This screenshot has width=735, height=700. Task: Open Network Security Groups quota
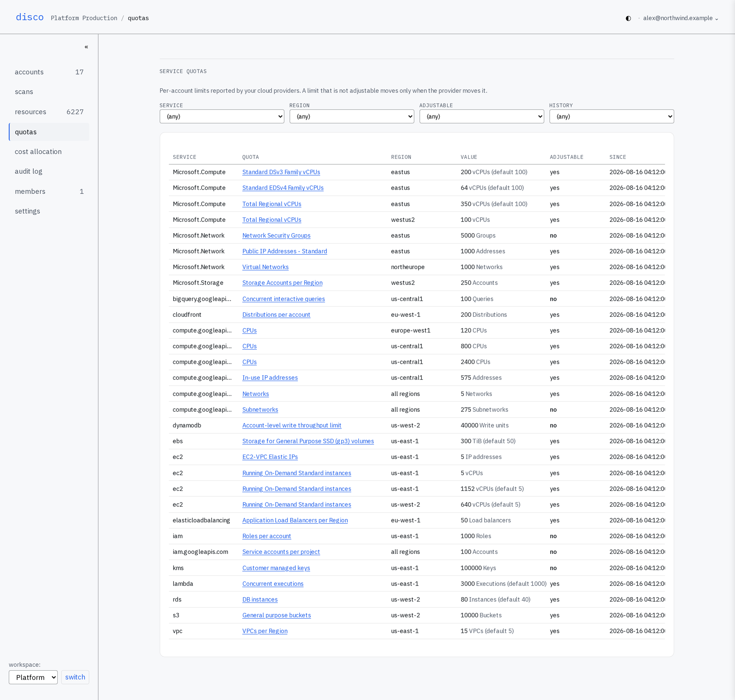tap(276, 236)
